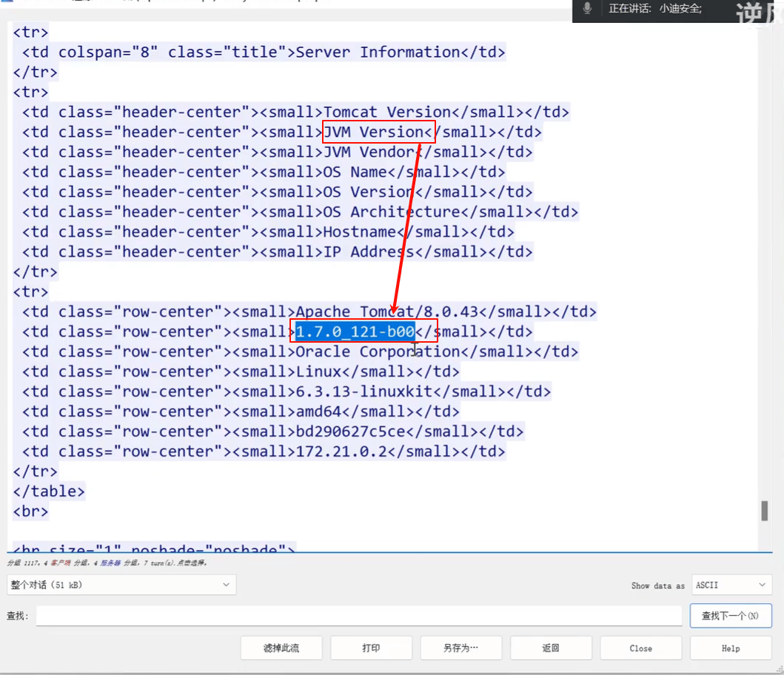Click the 滤掉此流 button

pyautogui.click(x=281, y=648)
